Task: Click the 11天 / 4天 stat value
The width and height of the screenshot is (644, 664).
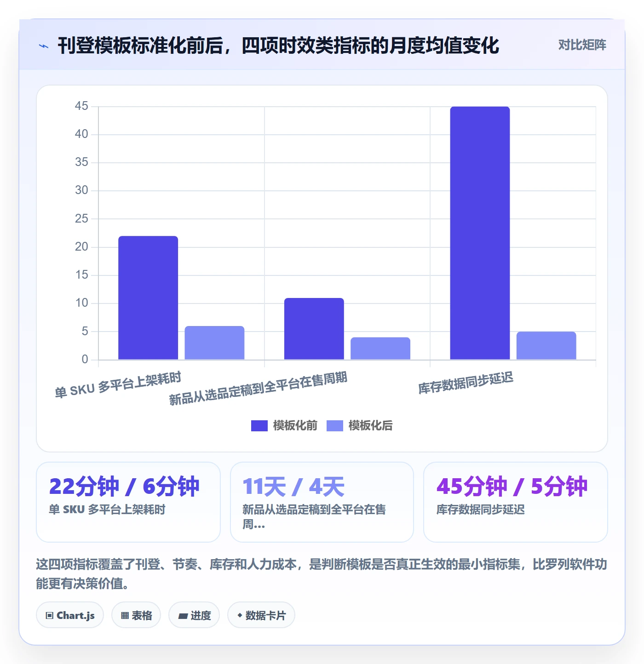Action: (x=293, y=487)
